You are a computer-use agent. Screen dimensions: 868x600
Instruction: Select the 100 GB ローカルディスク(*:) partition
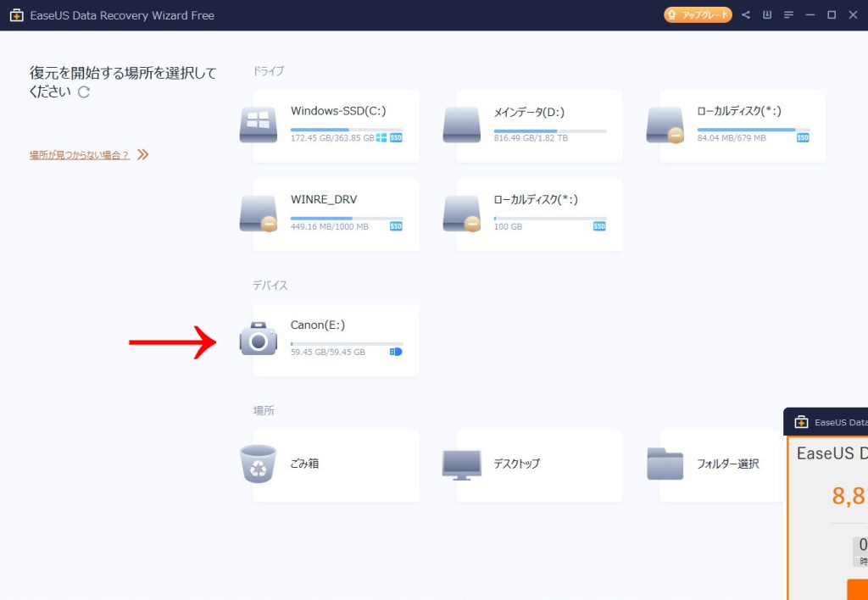(538, 214)
